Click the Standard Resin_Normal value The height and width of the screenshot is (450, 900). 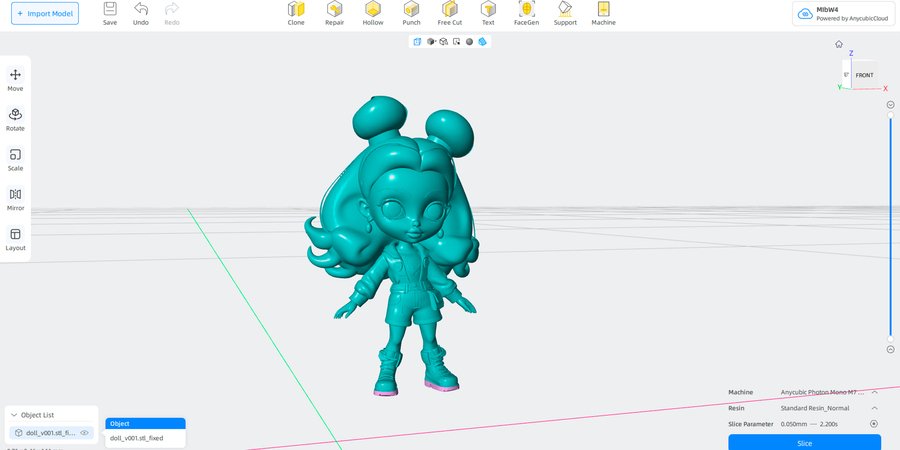point(815,408)
